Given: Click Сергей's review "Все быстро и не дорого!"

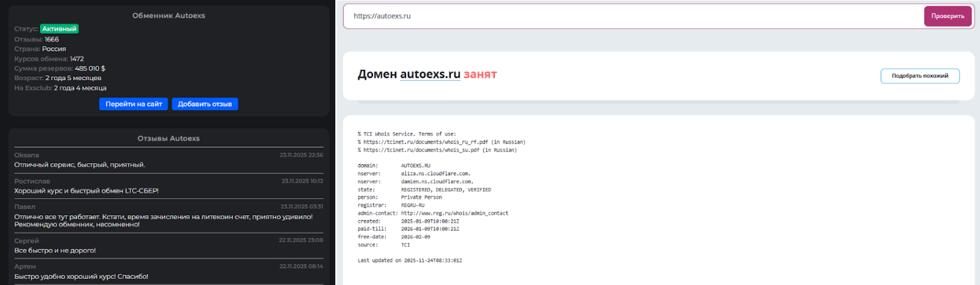Looking at the screenshot, I should click(55, 250).
